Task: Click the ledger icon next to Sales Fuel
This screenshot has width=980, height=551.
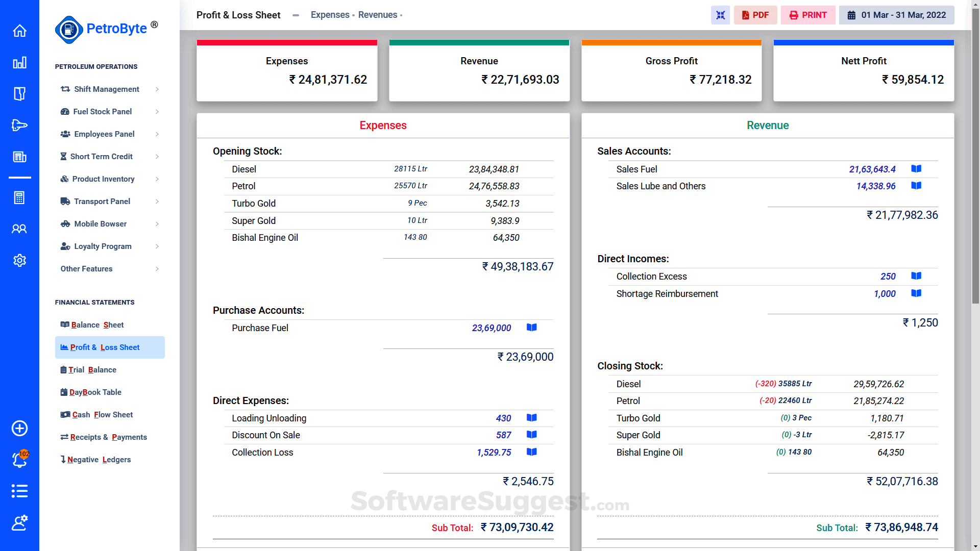Action: point(916,169)
